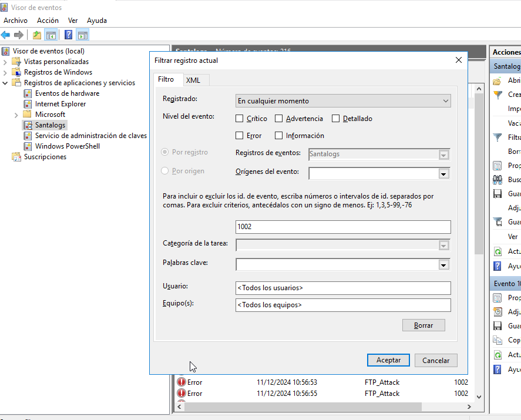The height and width of the screenshot is (420, 521).
Task: Open the Archivo menu
Action: click(x=16, y=21)
